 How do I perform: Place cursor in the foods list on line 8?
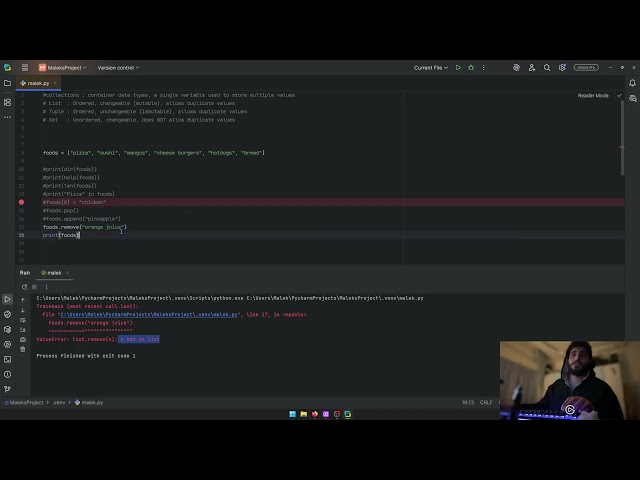click(154, 153)
